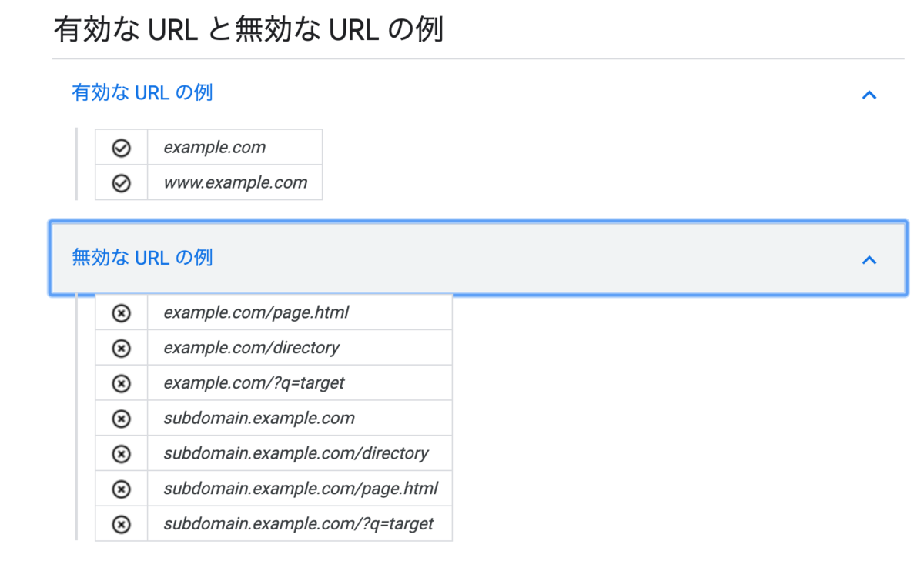Select the subdomain.example.com cell text

[259, 419]
